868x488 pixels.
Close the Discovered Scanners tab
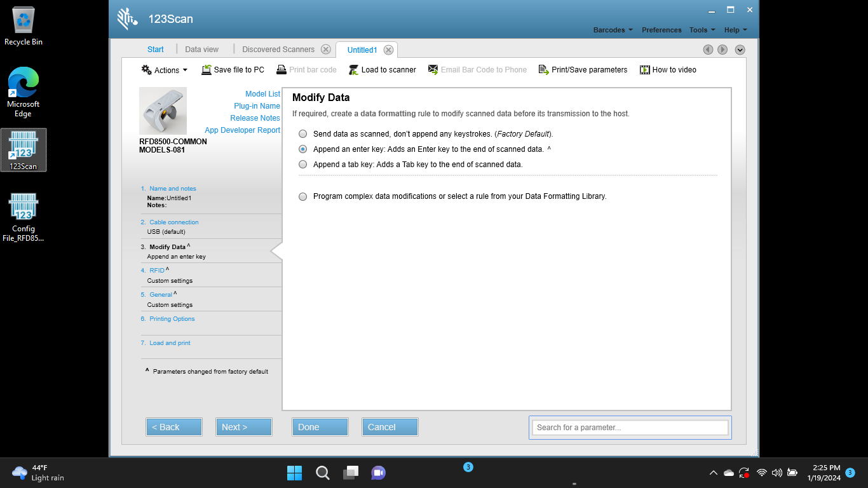[326, 50]
